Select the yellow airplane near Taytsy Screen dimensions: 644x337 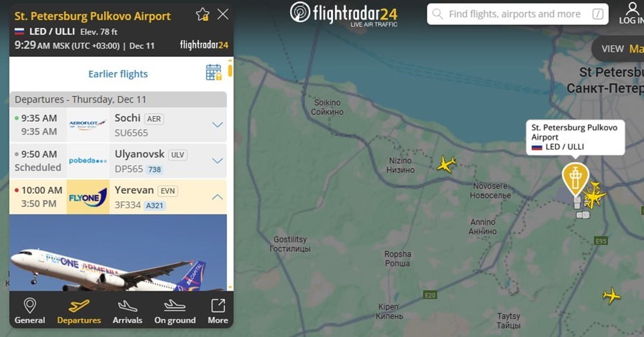(611, 295)
